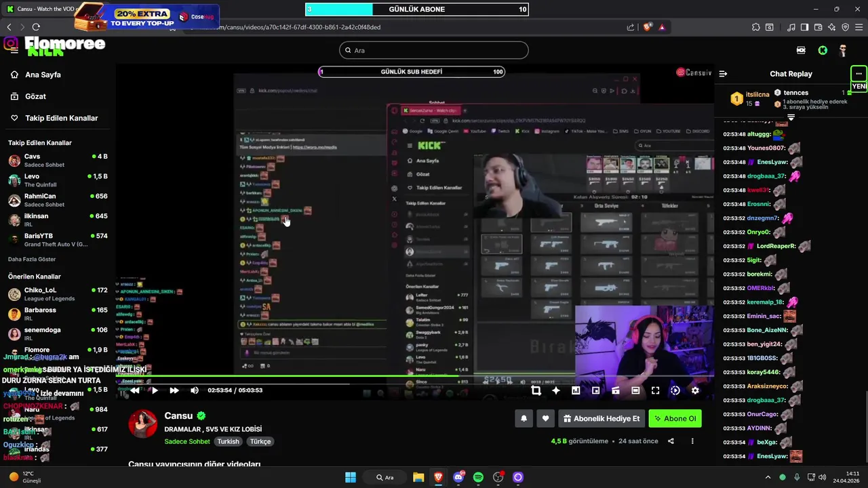Open the user profile avatar menu

[843, 50]
